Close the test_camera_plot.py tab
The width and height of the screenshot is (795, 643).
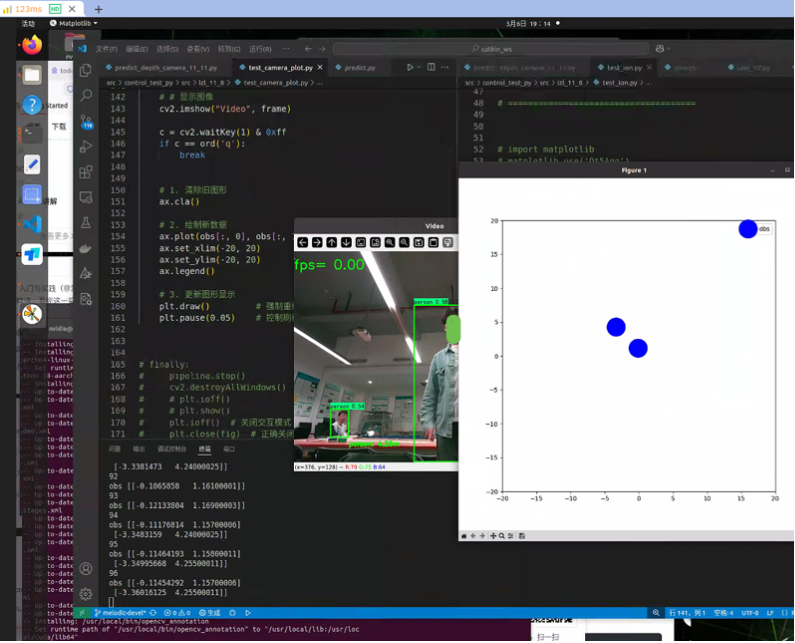(x=320, y=67)
